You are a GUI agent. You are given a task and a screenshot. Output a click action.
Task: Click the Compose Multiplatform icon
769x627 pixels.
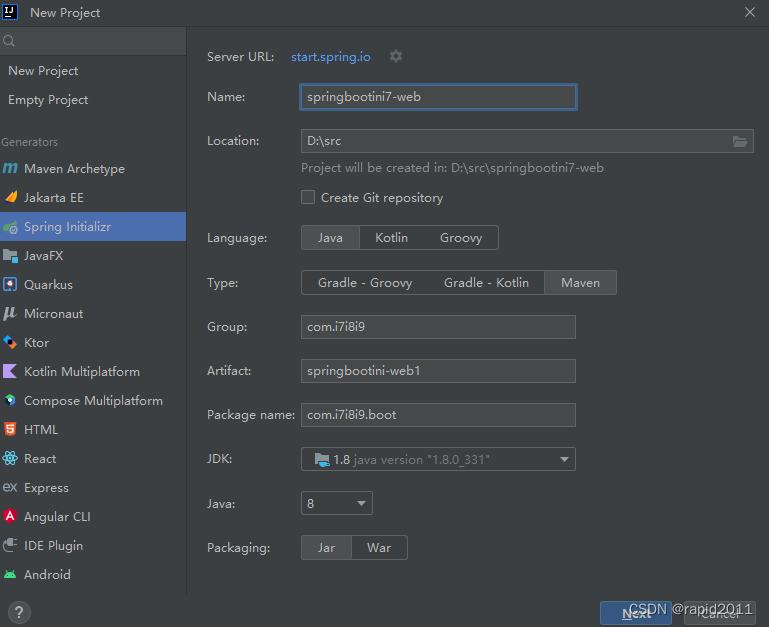coord(10,400)
